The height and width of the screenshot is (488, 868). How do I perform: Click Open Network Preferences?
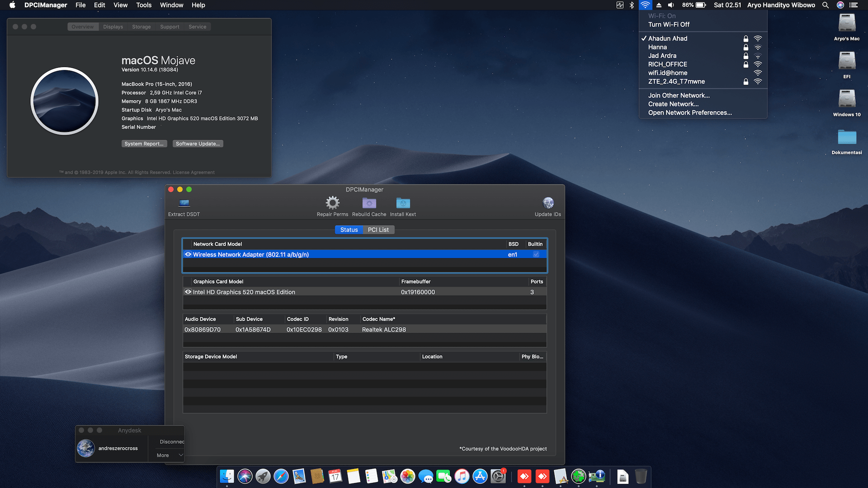pyautogui.click(x=690, y=113)
